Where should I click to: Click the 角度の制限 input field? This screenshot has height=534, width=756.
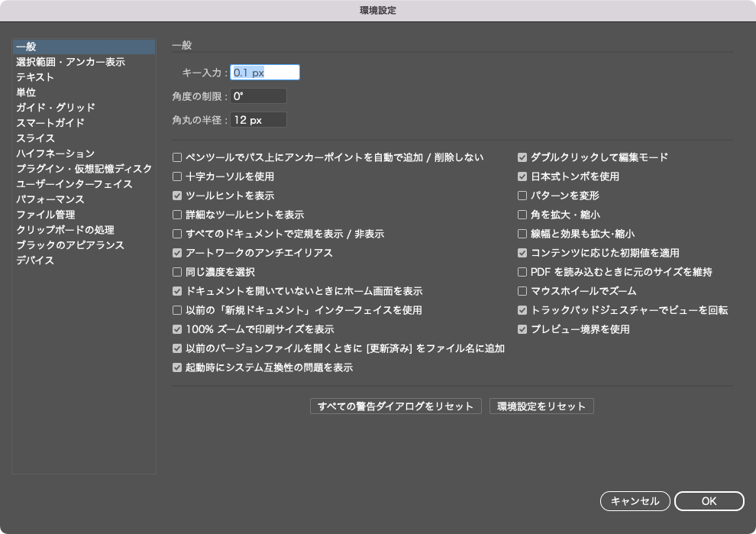258,96
